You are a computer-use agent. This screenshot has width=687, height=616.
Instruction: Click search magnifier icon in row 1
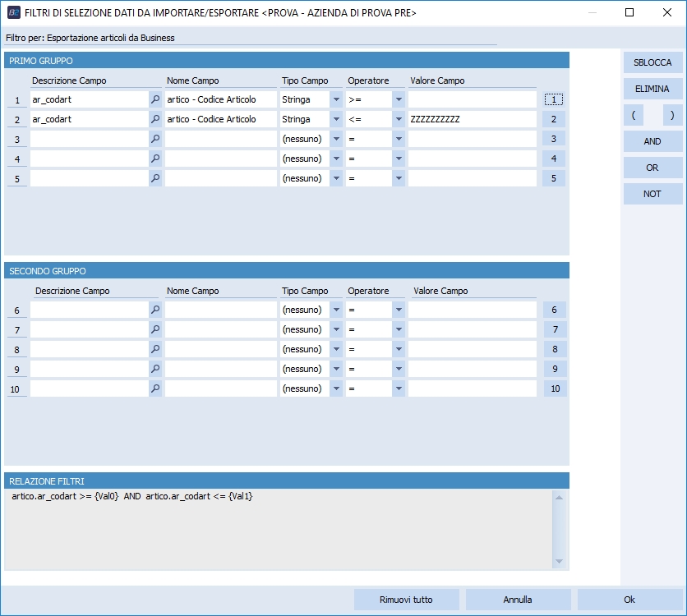coord(154,99)
